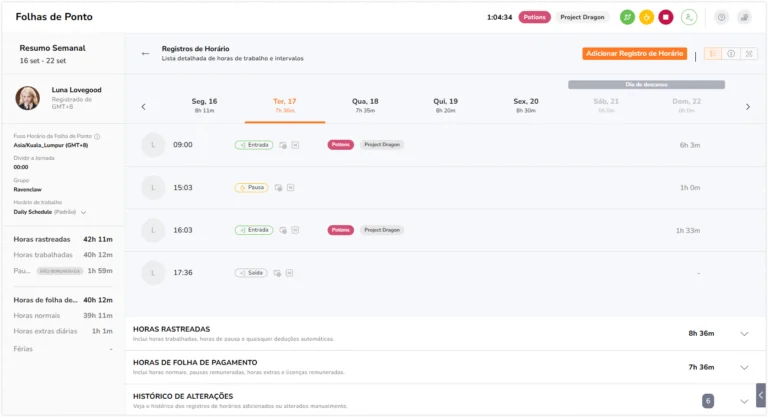Click the Project Dragon tag on the 09:00 row
Screen dimensions: 768x417
click(382, 145)
